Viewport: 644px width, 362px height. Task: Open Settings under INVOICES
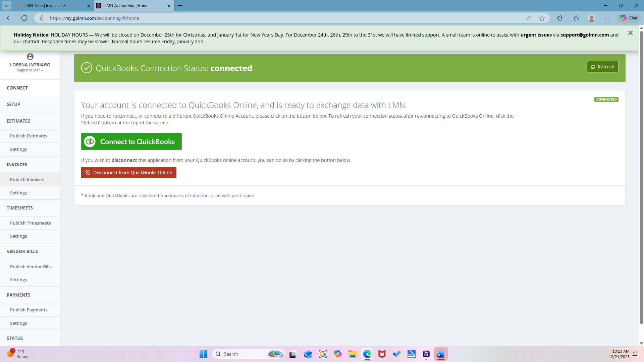click(30, 193)
